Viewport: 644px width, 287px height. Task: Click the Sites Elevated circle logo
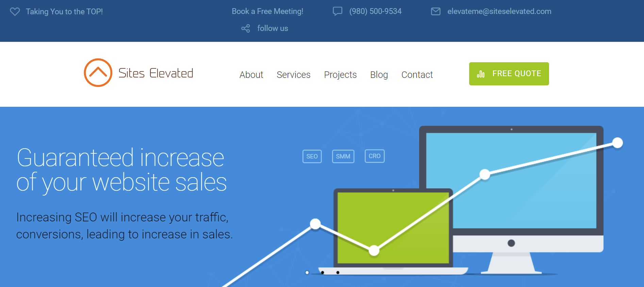tap(98, 72)
